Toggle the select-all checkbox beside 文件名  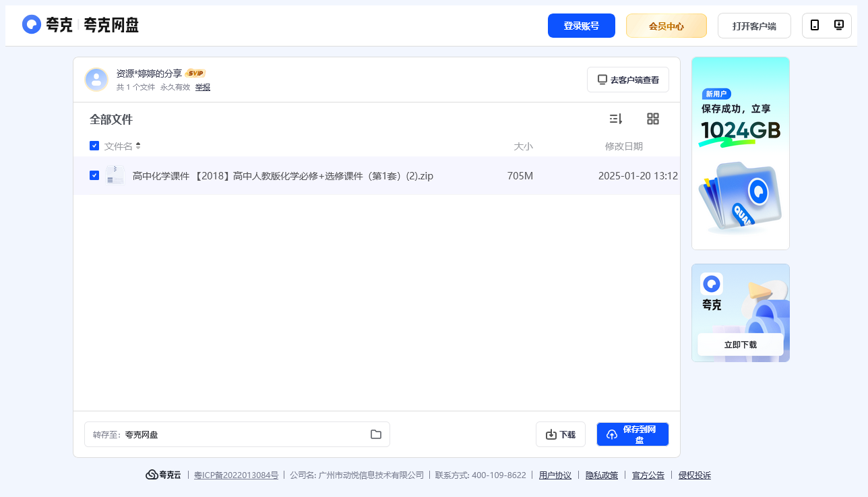(x=94, y=146)
